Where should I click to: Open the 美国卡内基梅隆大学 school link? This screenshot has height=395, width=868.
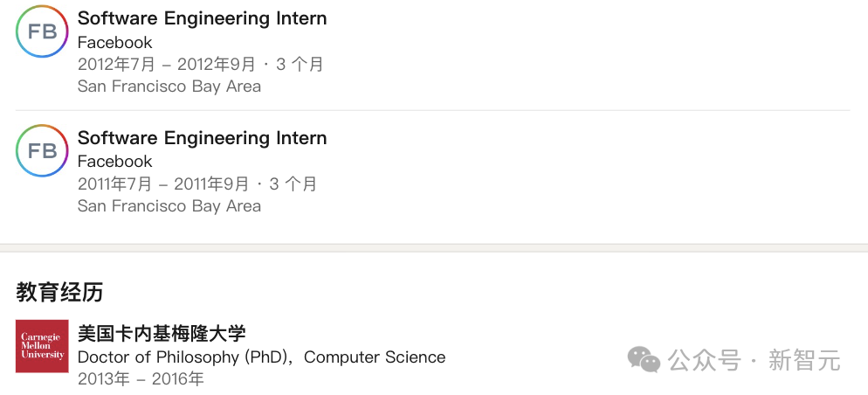[162, 333]
